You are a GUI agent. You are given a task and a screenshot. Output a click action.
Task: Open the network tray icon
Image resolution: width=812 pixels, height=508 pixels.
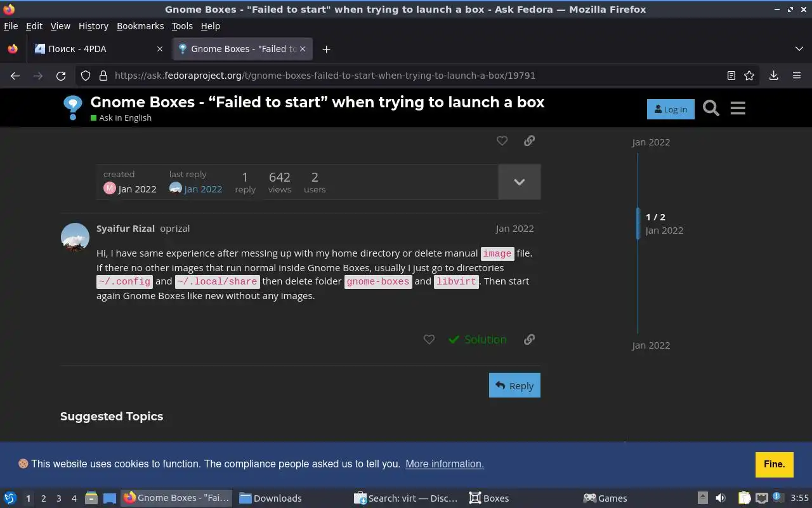click(762, 498)
